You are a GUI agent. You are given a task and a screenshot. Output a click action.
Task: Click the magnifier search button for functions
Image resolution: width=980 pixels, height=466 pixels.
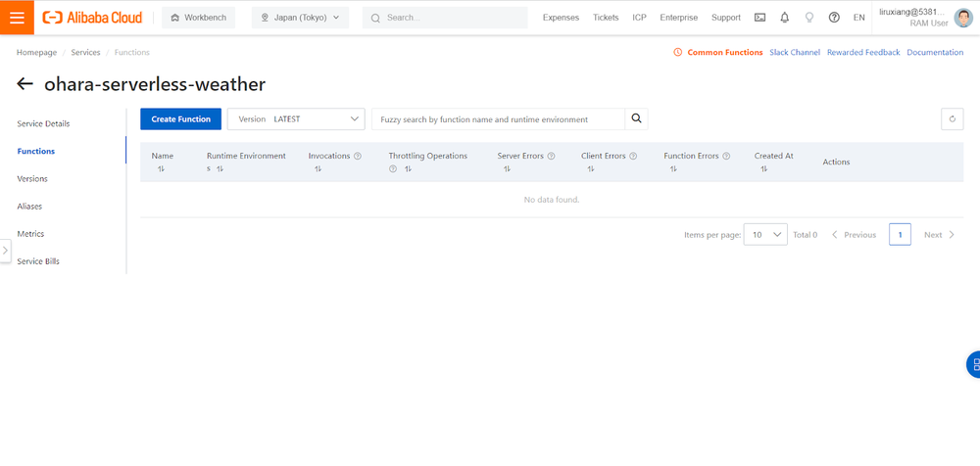click(636, 118)
